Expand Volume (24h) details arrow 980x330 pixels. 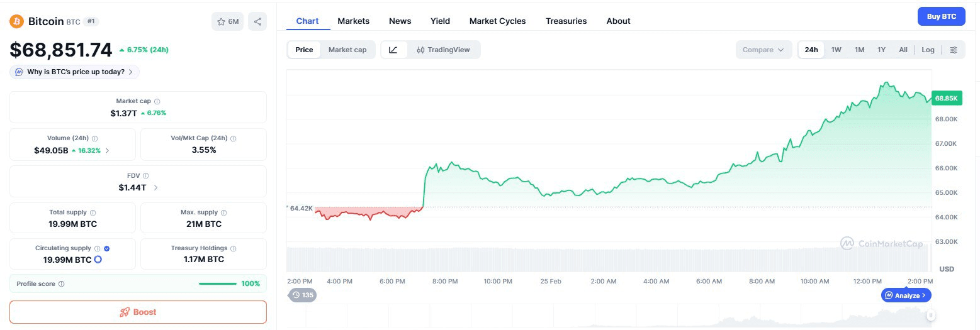(x=107, y=150)
